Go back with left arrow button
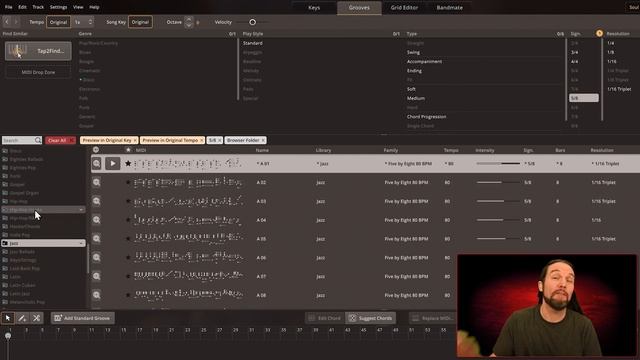Viewport: 640px width, 360px height. pyautogui.click(x=7, y=22)
